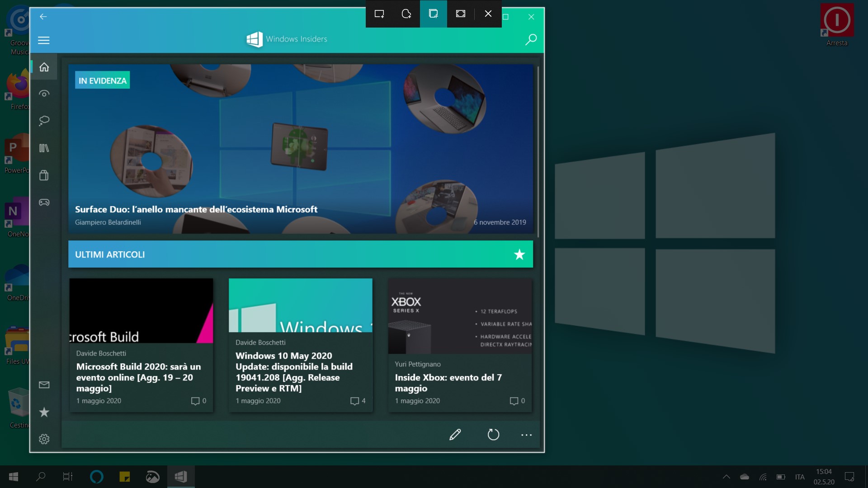Open favorites star in sidebar

point(44,412)
